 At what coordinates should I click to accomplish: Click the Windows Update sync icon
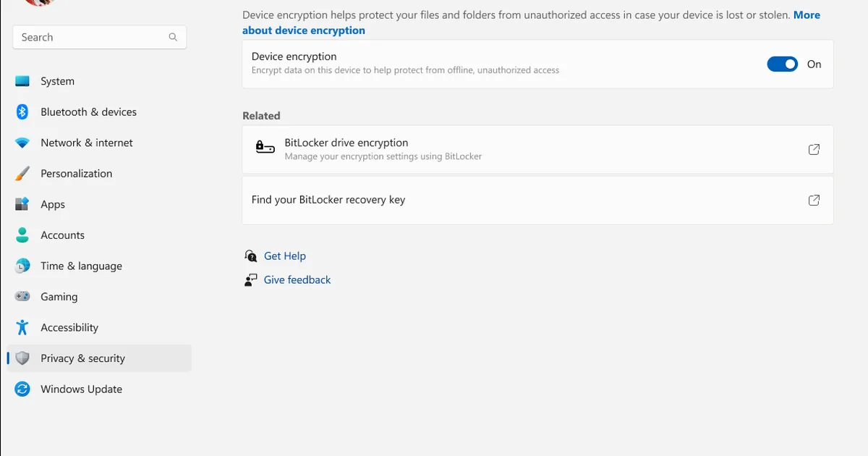click(x=22, y=389)
